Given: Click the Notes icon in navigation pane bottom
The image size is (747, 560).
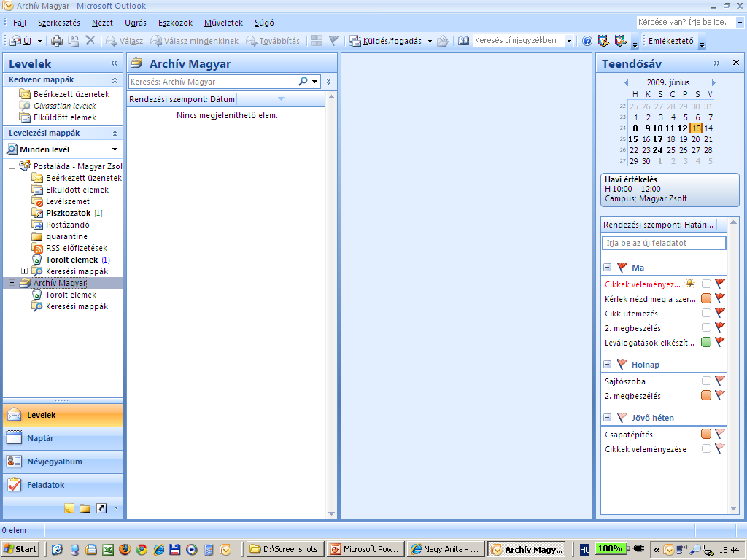Looking at the screenshot, I should 69,508.
